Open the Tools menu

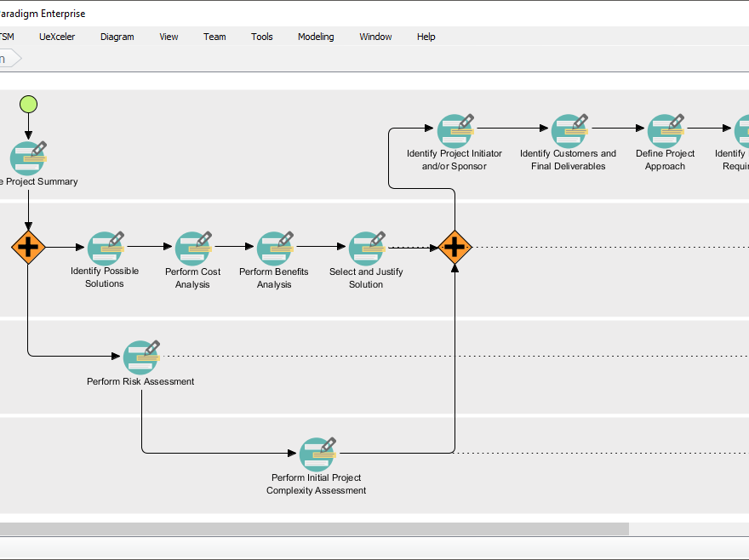click(261, 37)
